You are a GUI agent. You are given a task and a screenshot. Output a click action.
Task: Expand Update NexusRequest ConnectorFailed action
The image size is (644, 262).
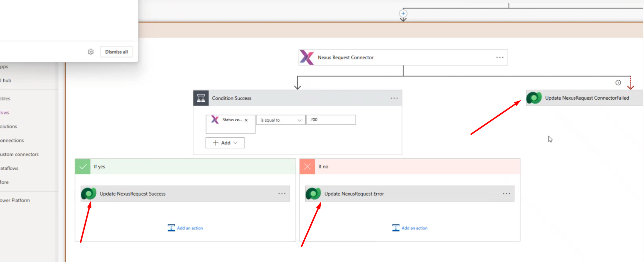point(585,98)
